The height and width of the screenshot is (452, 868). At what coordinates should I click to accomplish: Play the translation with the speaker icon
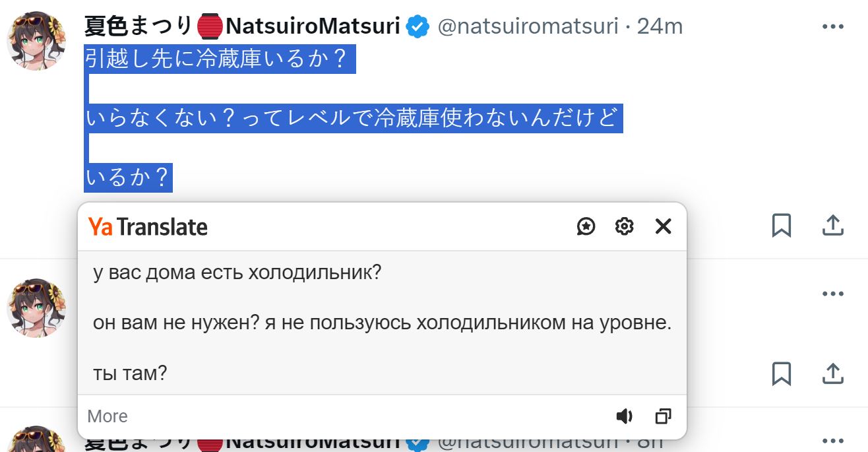coord(624,416)
